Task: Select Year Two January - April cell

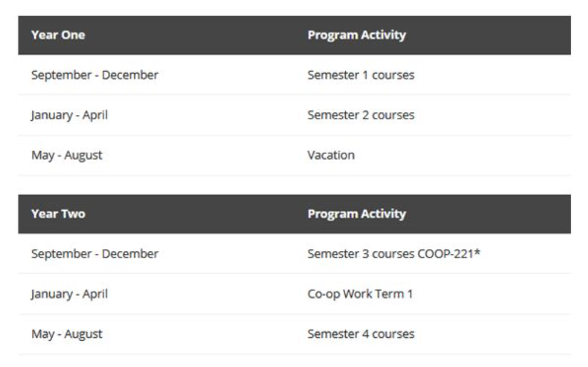Action: [x=70, y=294]
